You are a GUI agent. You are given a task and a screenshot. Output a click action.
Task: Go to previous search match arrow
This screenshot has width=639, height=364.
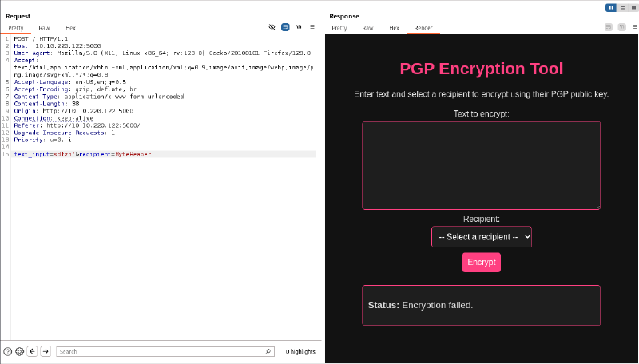click(x=32, y=351)
